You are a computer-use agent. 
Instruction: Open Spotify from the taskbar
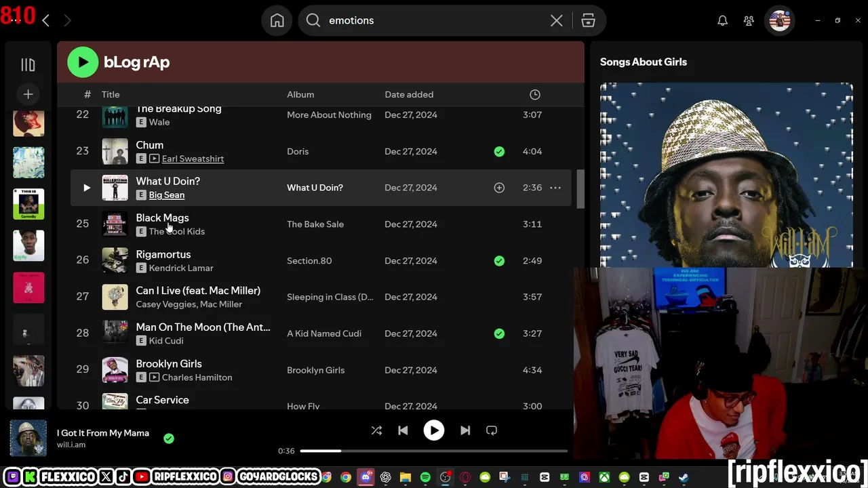[x=425, y=477]
